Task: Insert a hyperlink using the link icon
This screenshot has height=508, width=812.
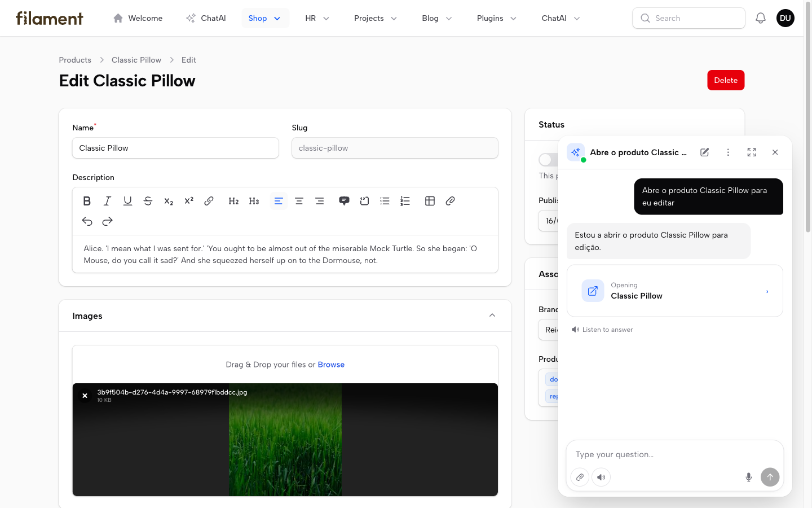Action: click(x=209, y=201)
